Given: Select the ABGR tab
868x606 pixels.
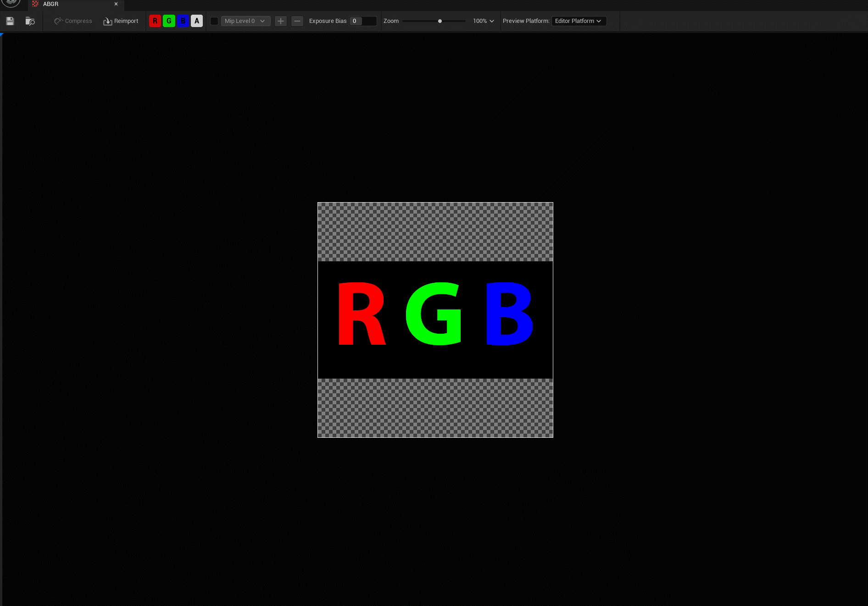Looking at the screenshot, I should (x=51, y=4).
